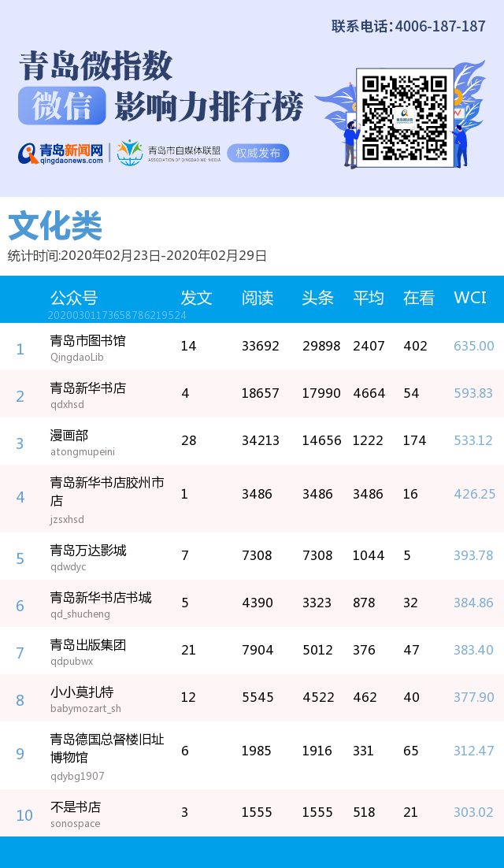
Task: Click the 文化类 category heading
Action: tap(55, 227)
